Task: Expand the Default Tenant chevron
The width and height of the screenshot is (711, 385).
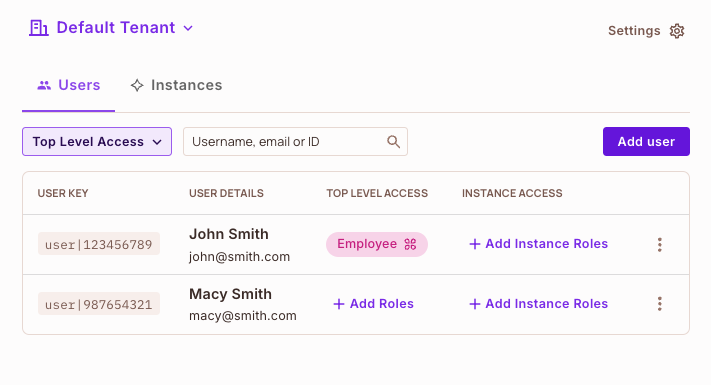Action: (188, 28)
